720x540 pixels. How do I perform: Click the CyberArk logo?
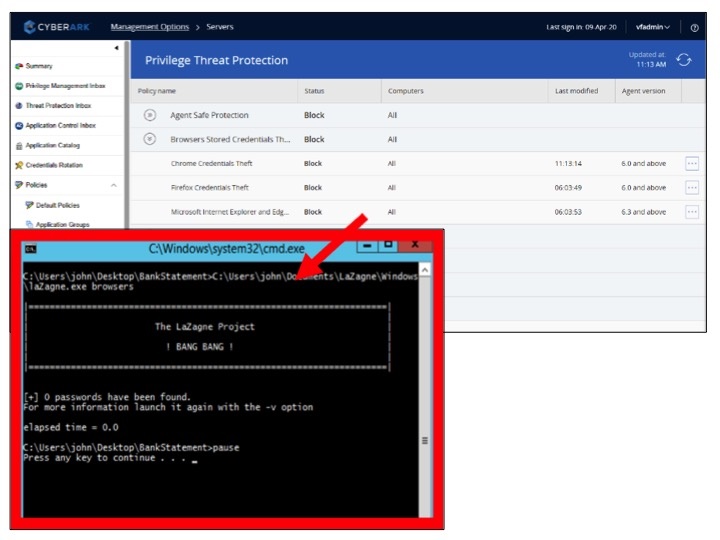(x=57, y=27)
